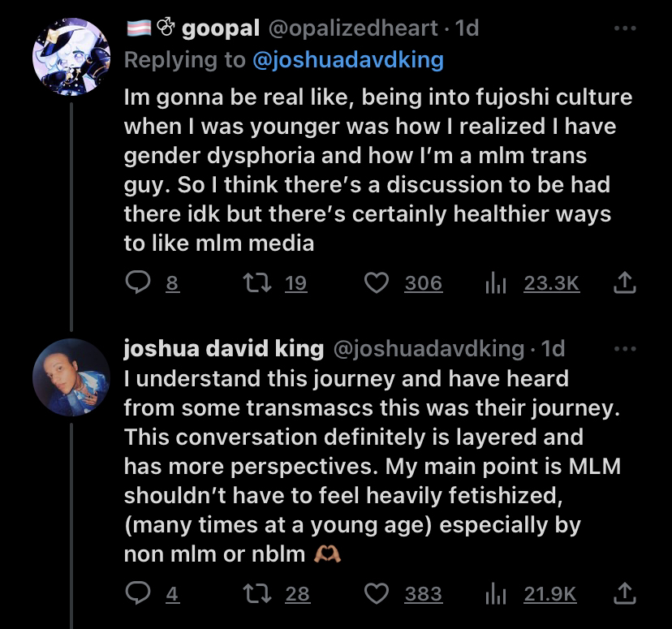Show the 19 retweets count on goopal's tweet
The height and width of the screenshot is (629, 672).
coord(296,282)
